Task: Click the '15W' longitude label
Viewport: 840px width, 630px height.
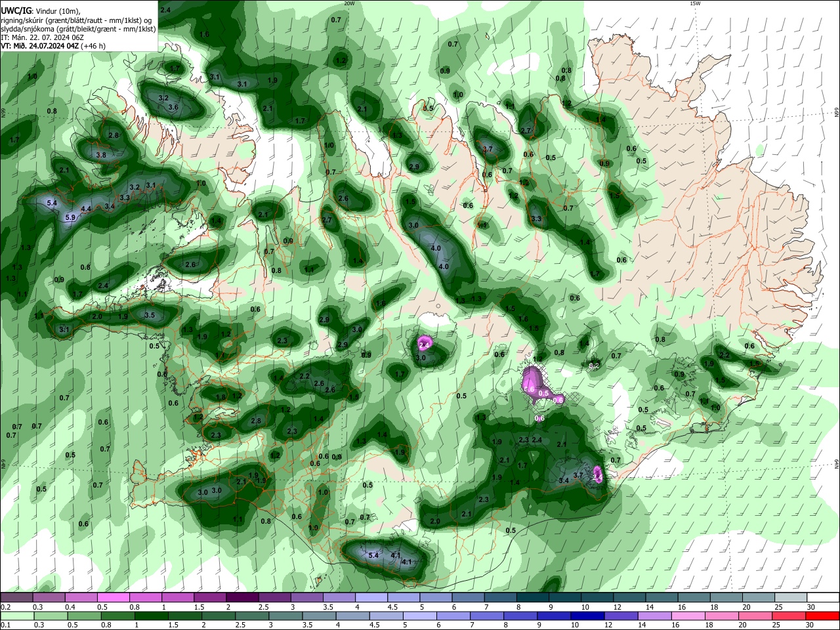Action: pyautogui.click(x=695, y=3)
